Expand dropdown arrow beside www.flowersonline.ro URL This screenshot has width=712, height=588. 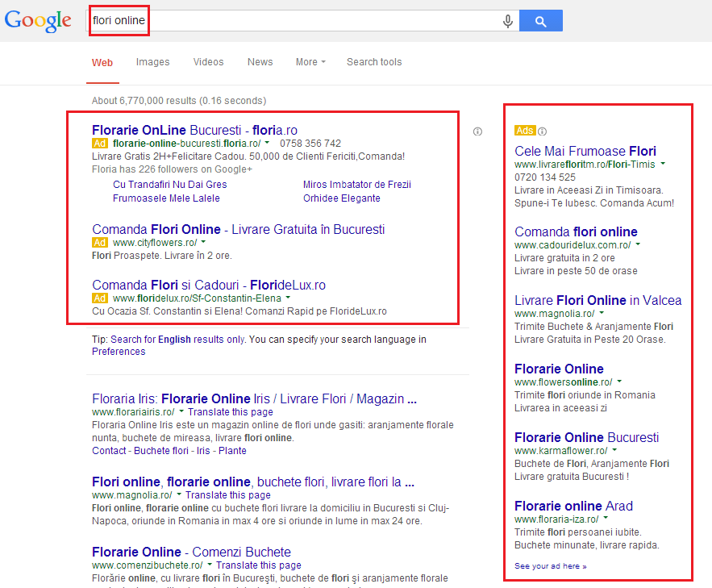[x=619, y=382]
